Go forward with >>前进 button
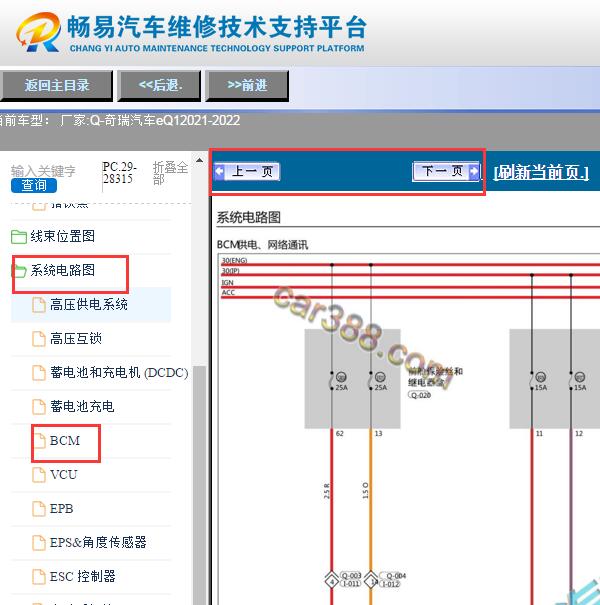The image size is (600, 605). click(247, 86)
